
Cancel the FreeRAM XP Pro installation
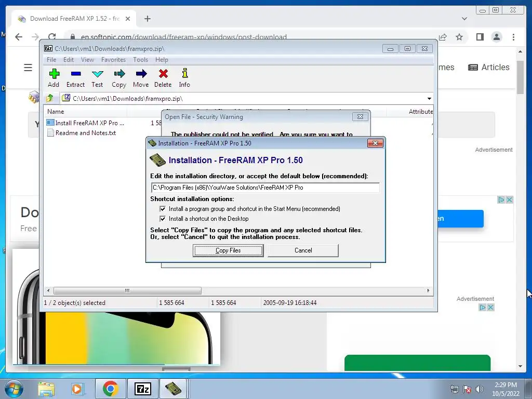point(303,250)
